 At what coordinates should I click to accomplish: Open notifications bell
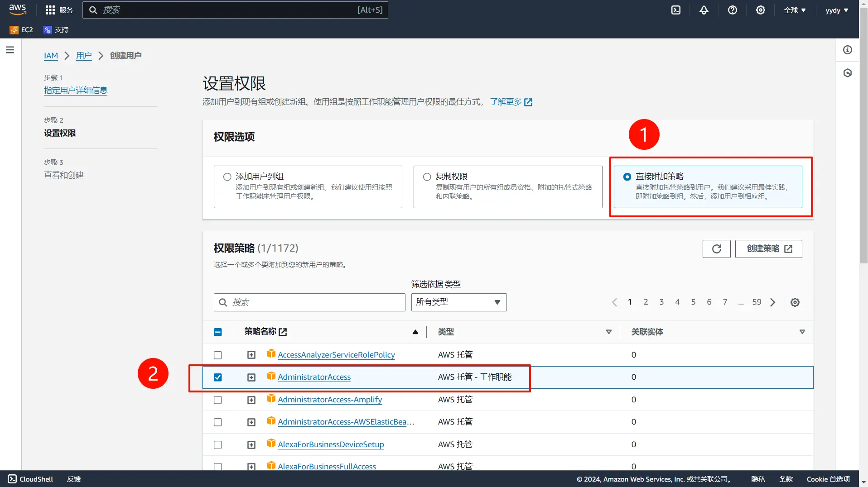704,10
